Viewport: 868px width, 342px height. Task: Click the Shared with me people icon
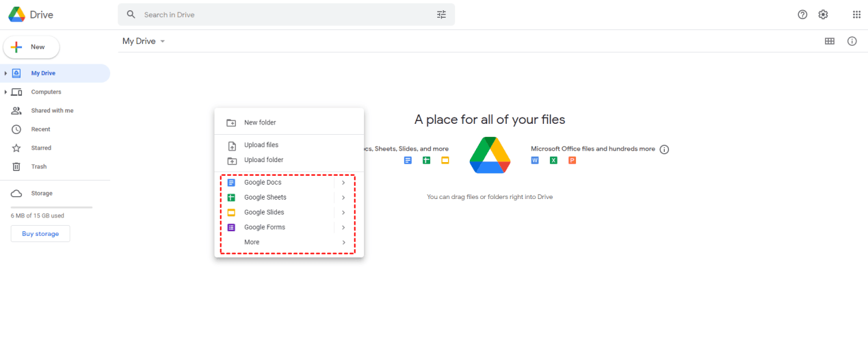tap(16, 111)
